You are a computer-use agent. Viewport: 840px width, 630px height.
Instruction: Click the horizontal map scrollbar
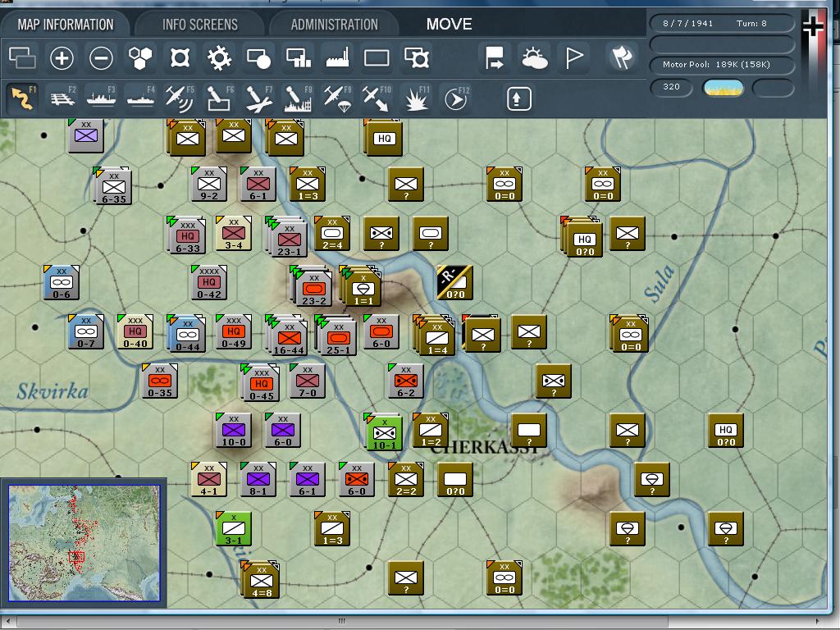pos(341,622)
